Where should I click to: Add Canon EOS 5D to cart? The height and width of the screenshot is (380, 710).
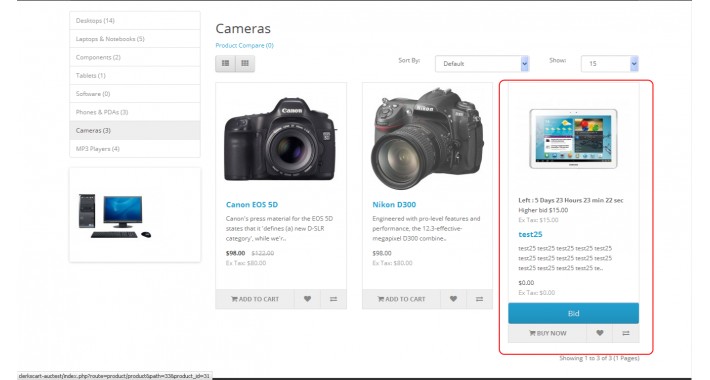[x=255, y=299]
